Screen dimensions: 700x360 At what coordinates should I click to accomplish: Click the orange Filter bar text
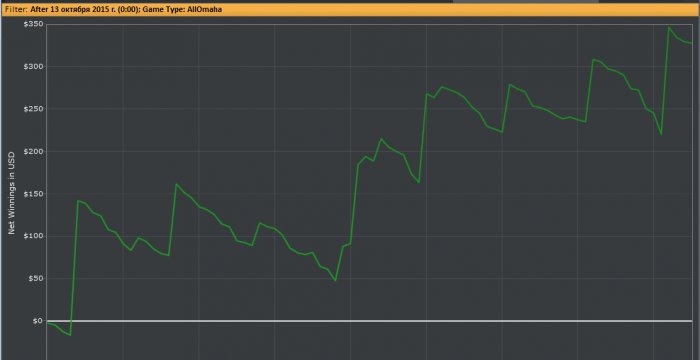tap(114, 9)
